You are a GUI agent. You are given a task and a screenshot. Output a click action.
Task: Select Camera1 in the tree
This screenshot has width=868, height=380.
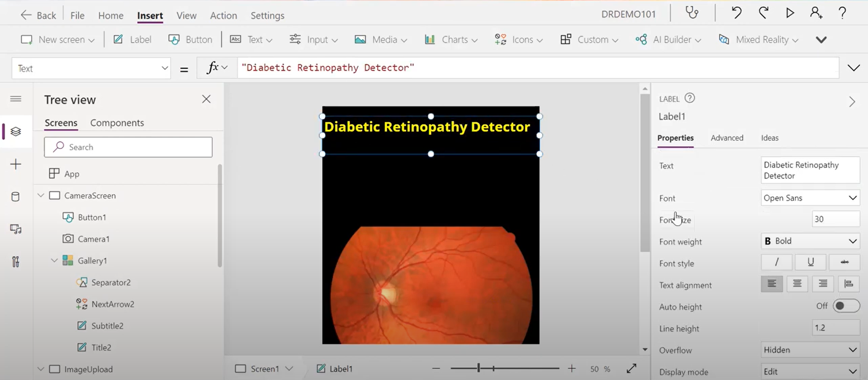[93, 239]
